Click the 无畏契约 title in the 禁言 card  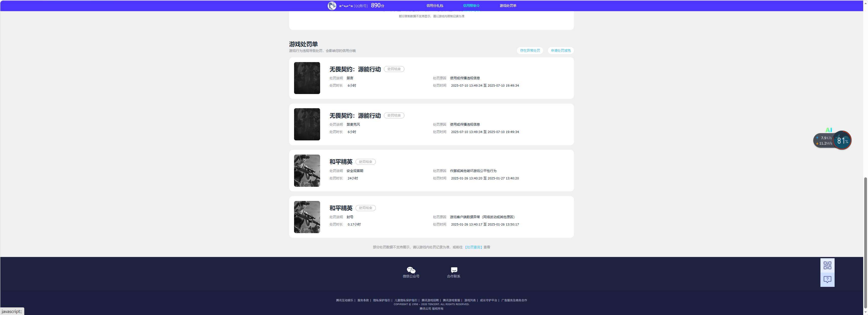[355, 69]
